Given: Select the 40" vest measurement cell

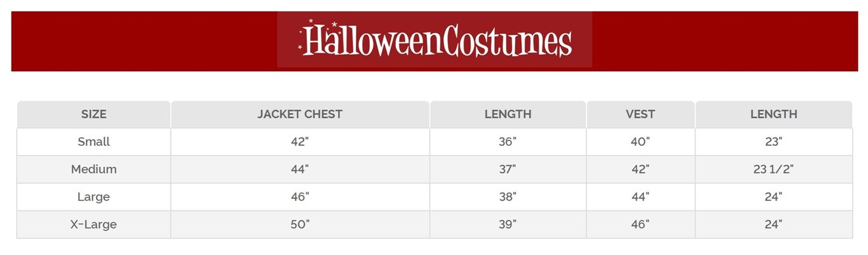Looking at the screenshot, I should (640, 142).
